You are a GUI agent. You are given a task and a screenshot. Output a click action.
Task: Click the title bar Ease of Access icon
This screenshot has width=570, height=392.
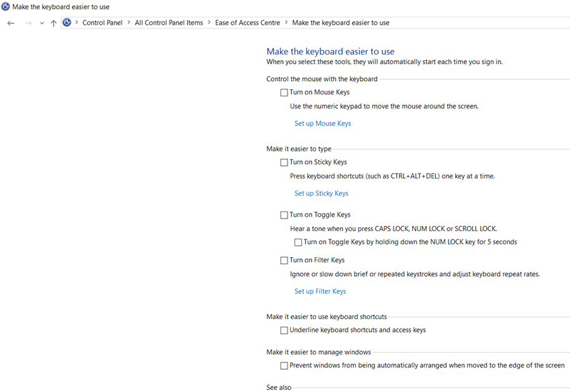tap(6, 6)
